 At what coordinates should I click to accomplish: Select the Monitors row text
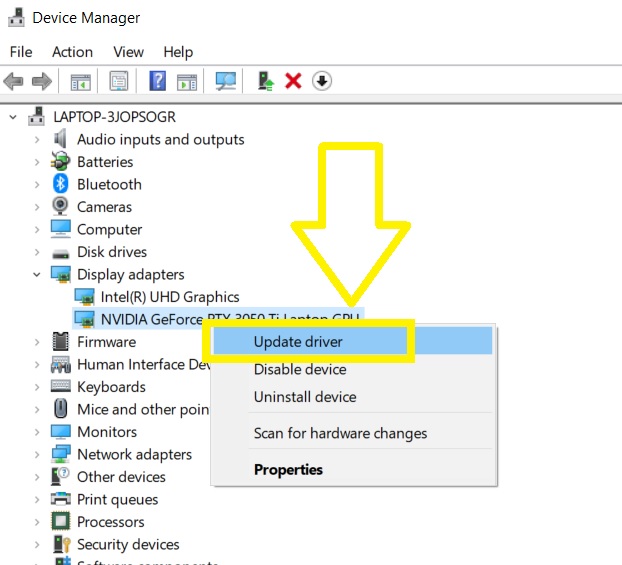[x=107, y=432]
